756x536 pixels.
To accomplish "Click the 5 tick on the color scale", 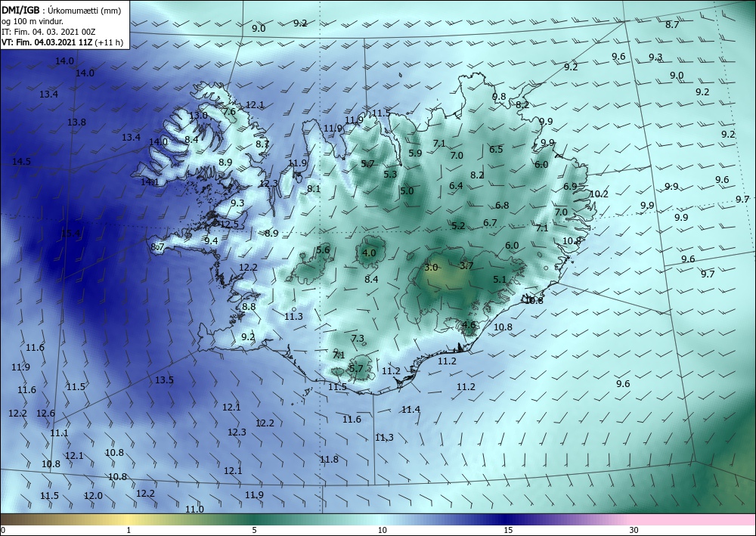I will [254, 530].
